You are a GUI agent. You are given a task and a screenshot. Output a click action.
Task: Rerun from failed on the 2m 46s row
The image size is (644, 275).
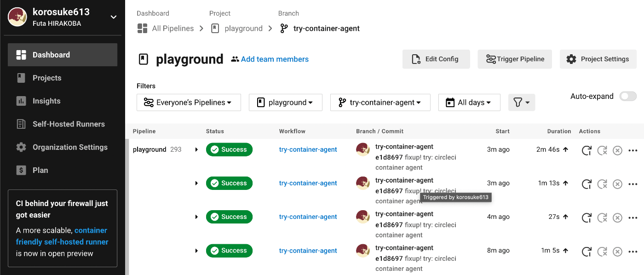point(602,150)
